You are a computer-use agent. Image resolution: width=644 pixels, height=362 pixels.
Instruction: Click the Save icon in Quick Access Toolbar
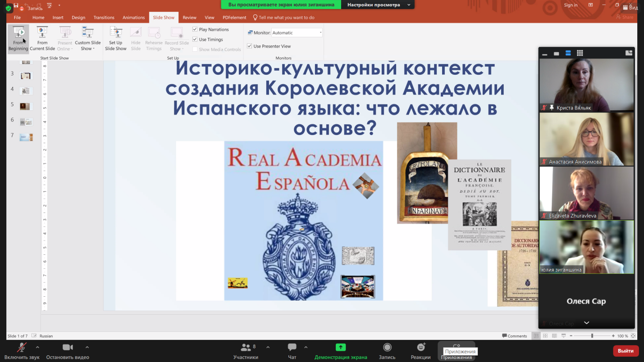pyautogui.click(x=16, y=5)
